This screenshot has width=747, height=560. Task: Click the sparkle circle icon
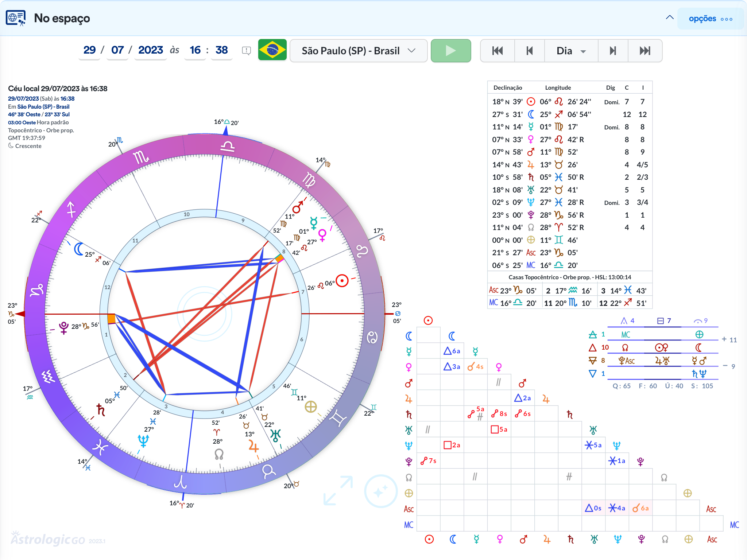tap(380, 491)
